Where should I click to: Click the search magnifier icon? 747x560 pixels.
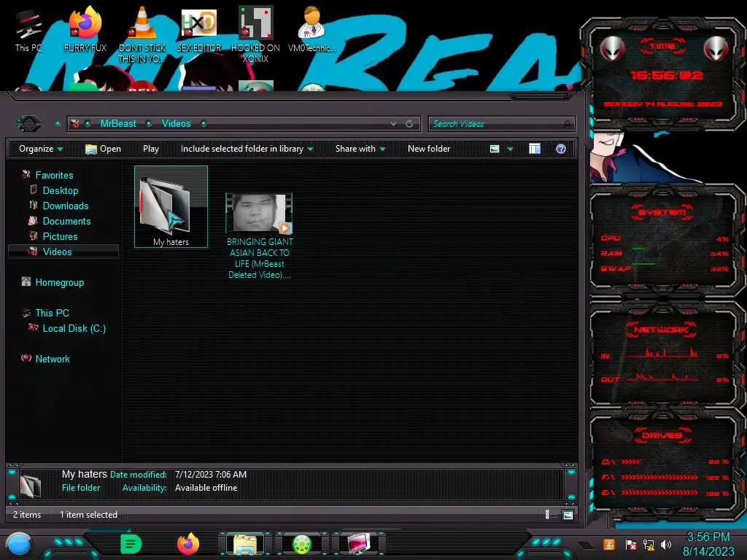(x=567, y=124)
